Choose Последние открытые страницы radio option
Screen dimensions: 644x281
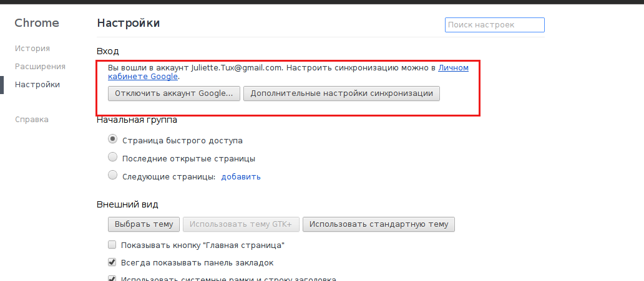(112, 158)
